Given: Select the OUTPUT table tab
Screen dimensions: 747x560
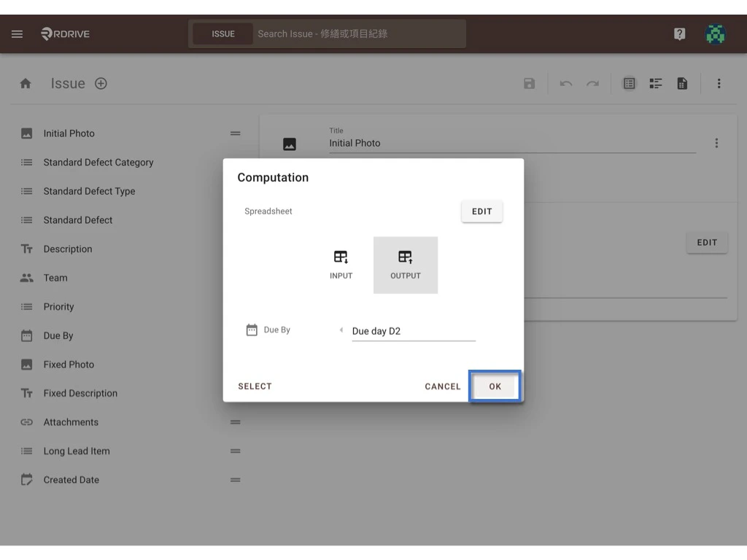Looking at the screenshot, I should tap(406, 265).
